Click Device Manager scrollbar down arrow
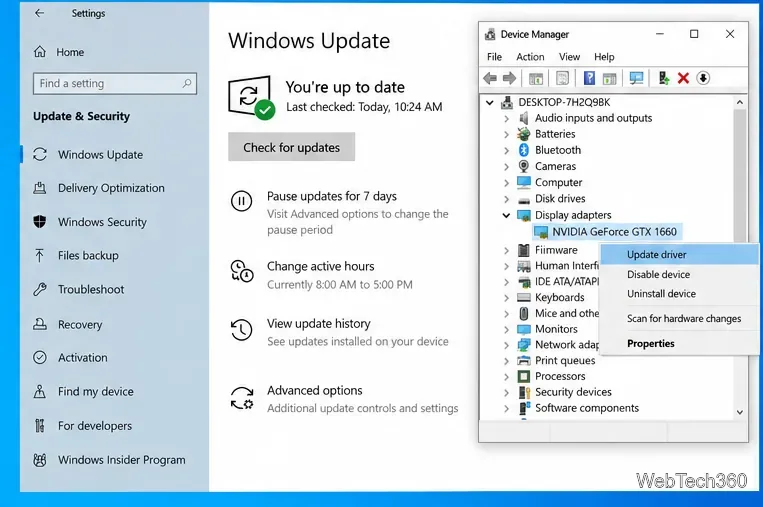The height and width of the screenshot is (507, 763). tap(740, 412)
